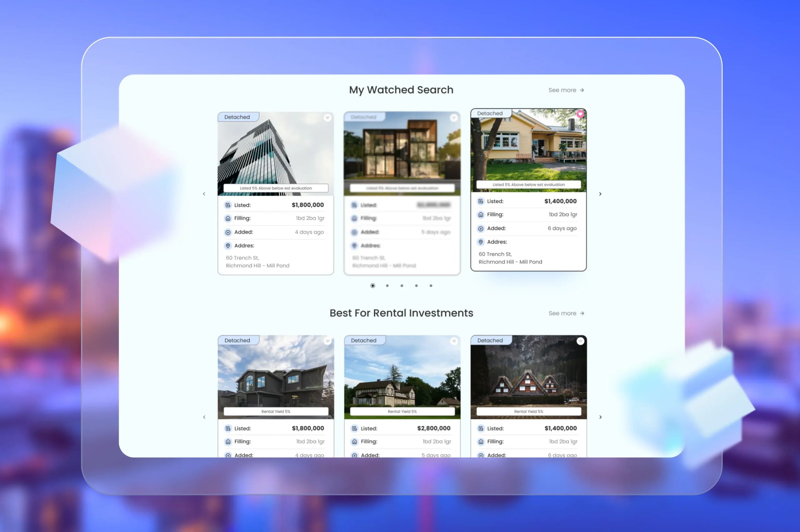Image resolution: width=800 pixels, height=532 pixels.
Task: Click the heart icon on the Tudor manor rental card
Action: [x=454, y=341]
